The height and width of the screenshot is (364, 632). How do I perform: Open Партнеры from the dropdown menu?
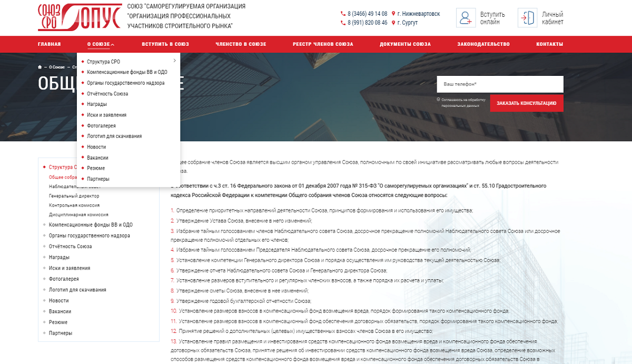98,179
